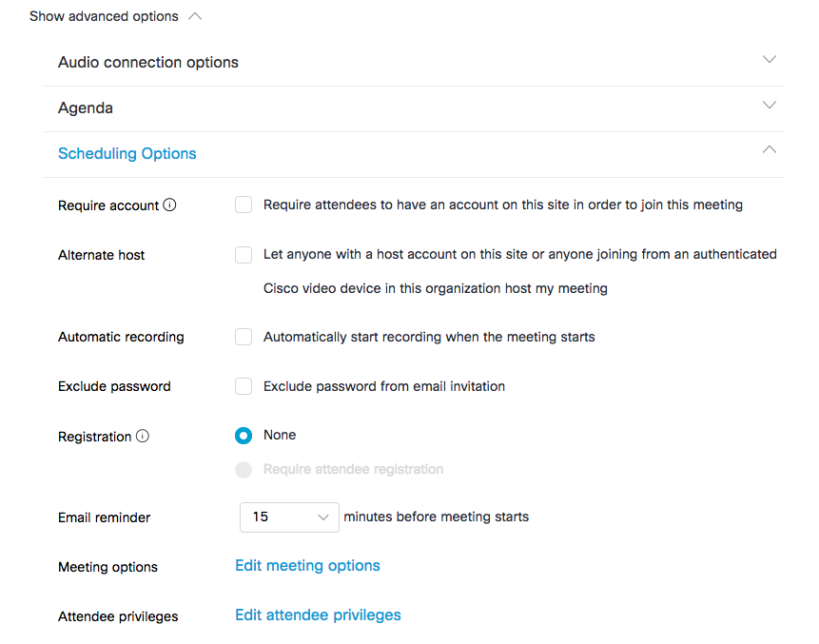This screenshot has width=819, height=644.
Task: Collapse advanced options chevron
Action: point(195,16)
